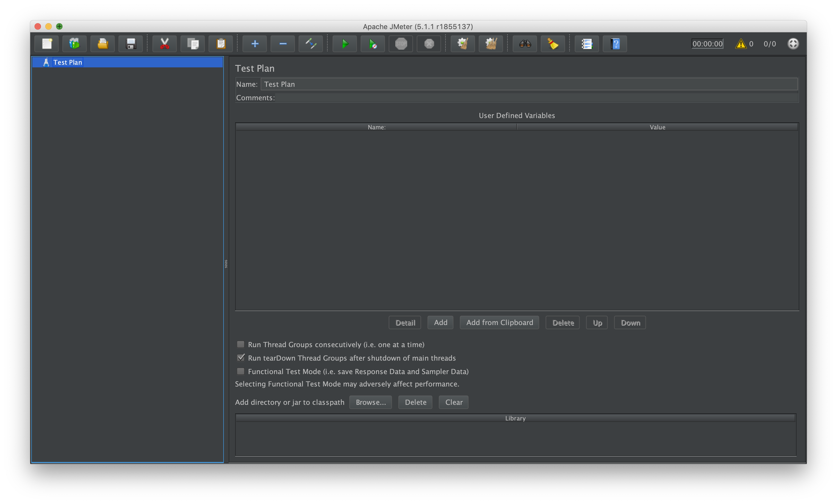Click the Add element icon

point(254,44)
